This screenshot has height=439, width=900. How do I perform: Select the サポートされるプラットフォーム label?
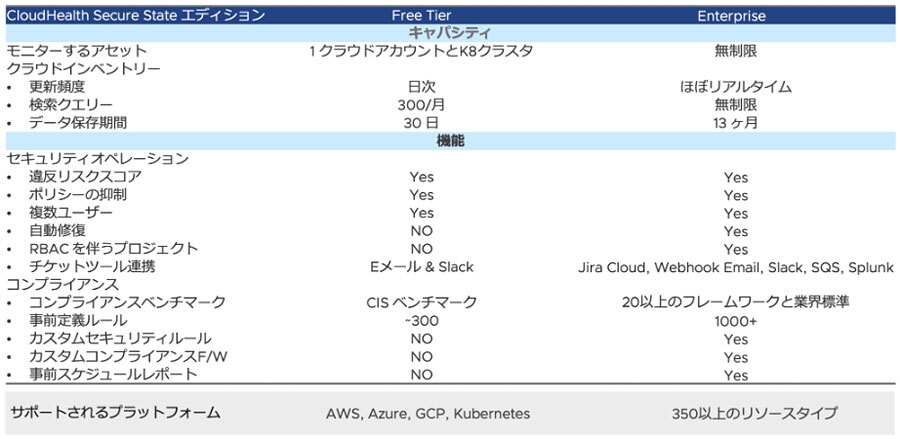tap(114, 412)
